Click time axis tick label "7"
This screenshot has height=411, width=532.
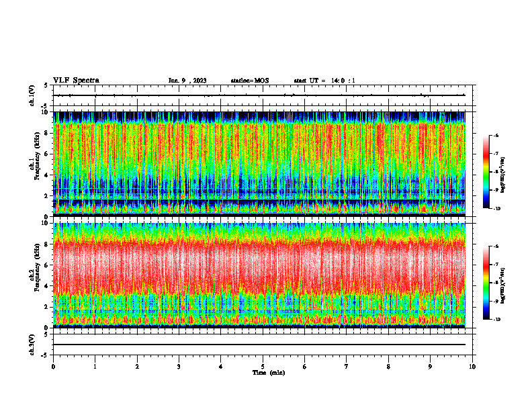[347, 367]
